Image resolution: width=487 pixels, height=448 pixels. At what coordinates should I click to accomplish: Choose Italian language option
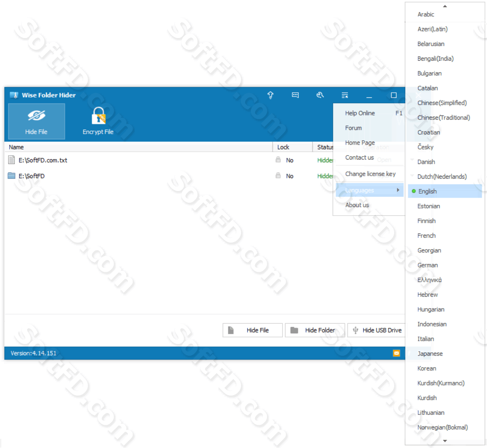tap(445, 338)
